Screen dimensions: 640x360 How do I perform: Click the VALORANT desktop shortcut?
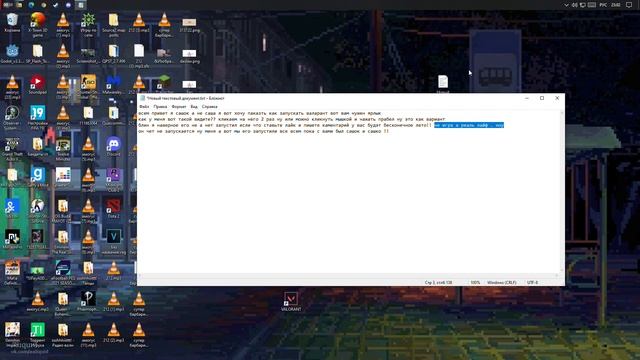pyautogui.click(x=291, y=302)
